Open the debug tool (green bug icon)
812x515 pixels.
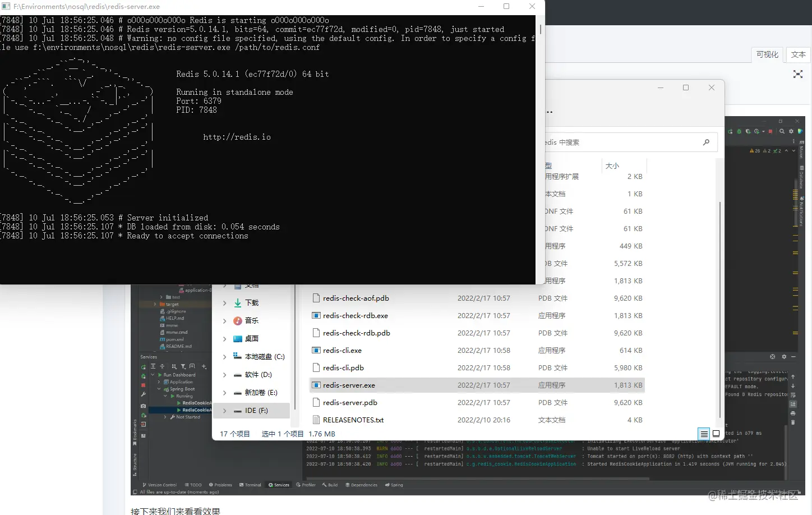pos(739,131)
